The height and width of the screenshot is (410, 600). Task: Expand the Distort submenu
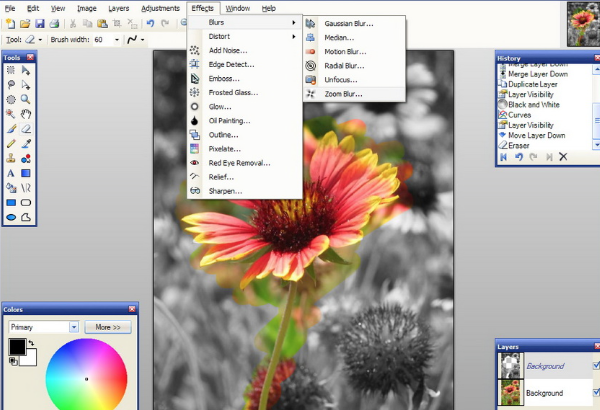pyautogui.click(x=245, y=36)
